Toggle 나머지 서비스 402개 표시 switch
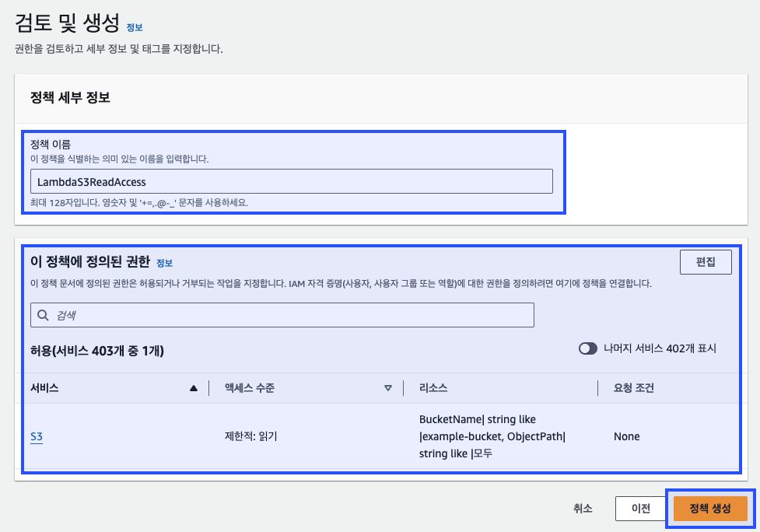Viewport: 760px width, 532px height. [x=588, y=348]
